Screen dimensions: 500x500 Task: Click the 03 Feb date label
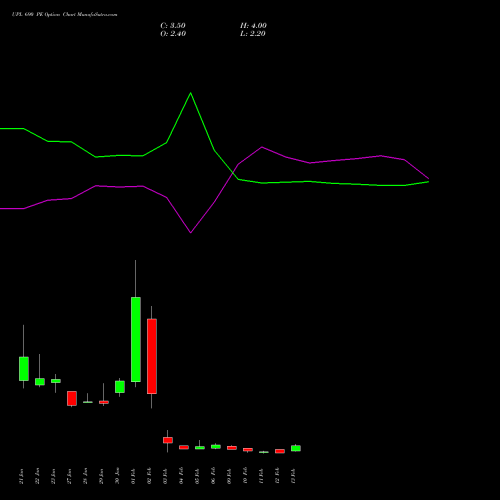(166, 476)
